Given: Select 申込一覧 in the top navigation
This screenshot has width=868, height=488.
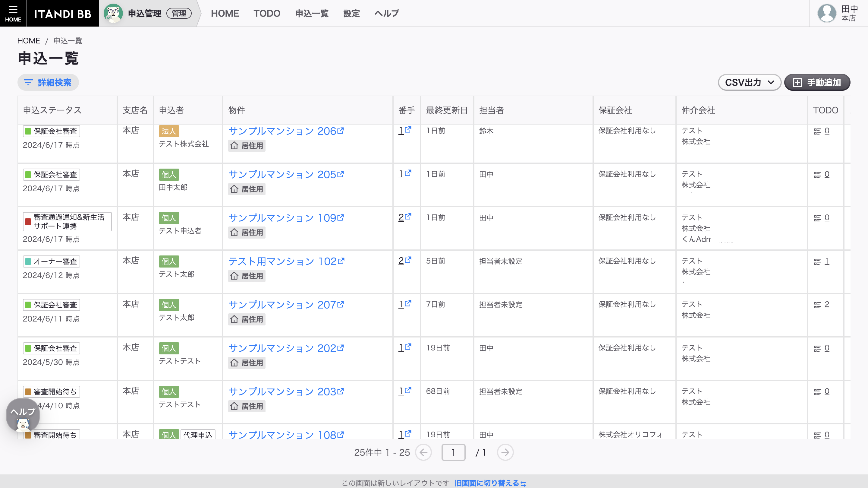Looking at the screenshot, I should pos(312,14).
